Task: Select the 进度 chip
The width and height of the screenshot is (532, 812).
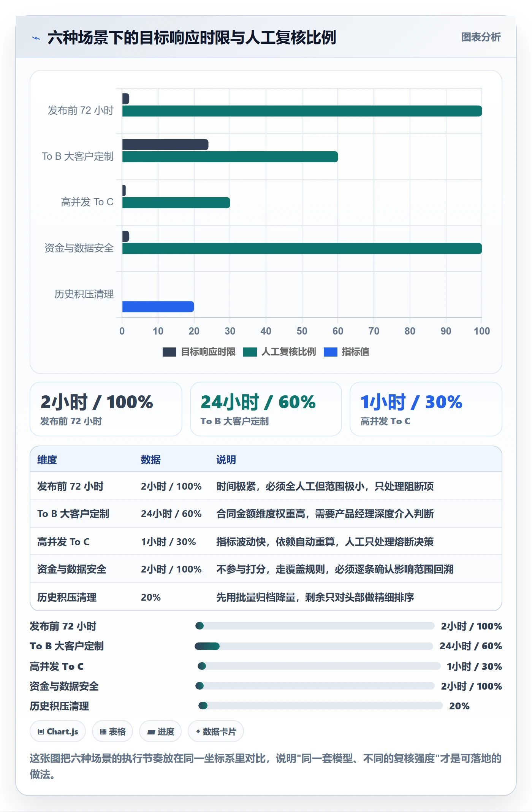Action: point(160,731)
